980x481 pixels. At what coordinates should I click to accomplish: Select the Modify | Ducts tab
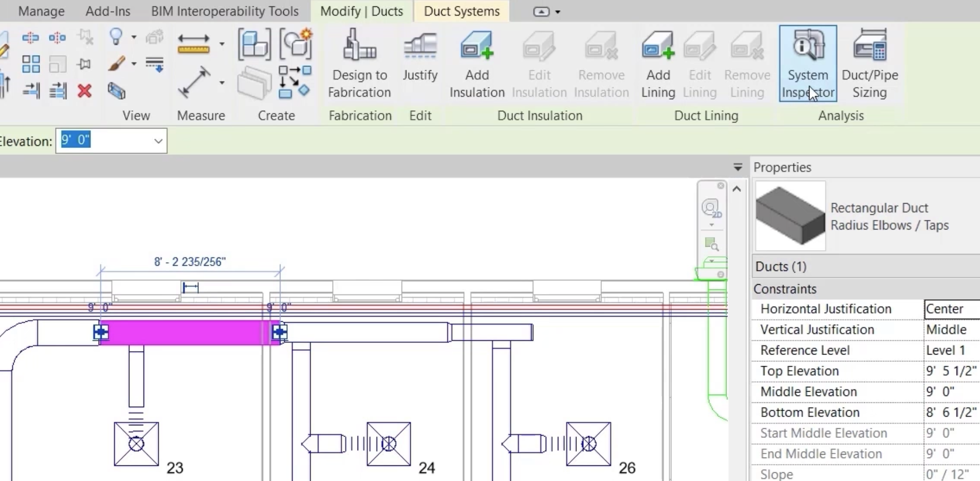coord(362,11)
